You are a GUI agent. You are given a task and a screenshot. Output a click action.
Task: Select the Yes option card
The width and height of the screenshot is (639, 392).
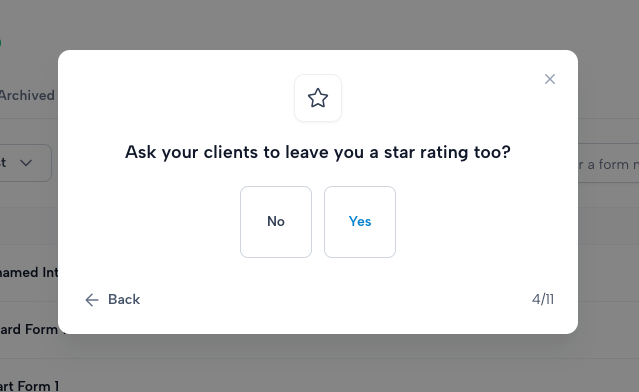click(x=360, y=222)
